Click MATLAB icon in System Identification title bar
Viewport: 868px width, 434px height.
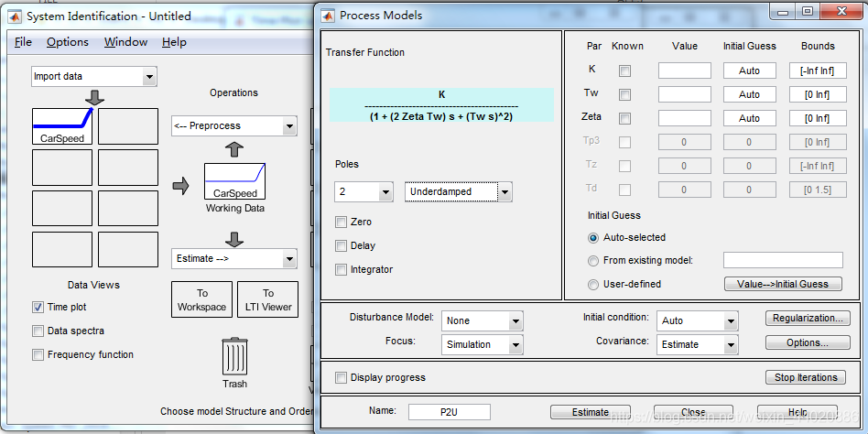tap(16, 16)
